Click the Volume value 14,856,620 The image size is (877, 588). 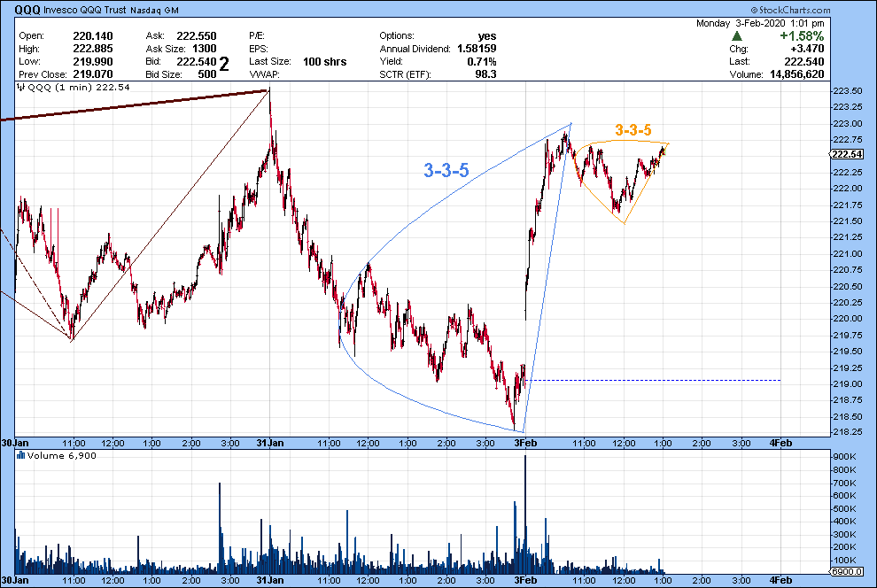tap(797, 74)
